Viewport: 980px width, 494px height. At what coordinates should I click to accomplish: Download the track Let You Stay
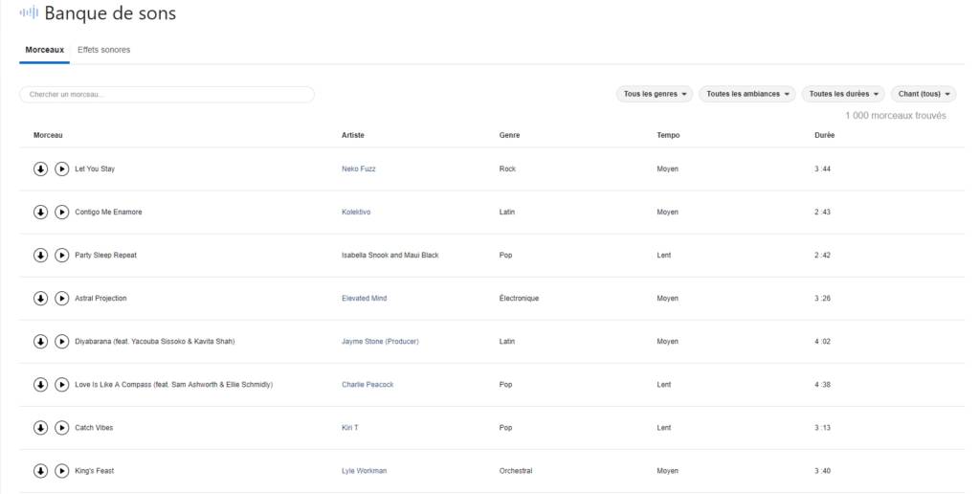pos(40,168)
